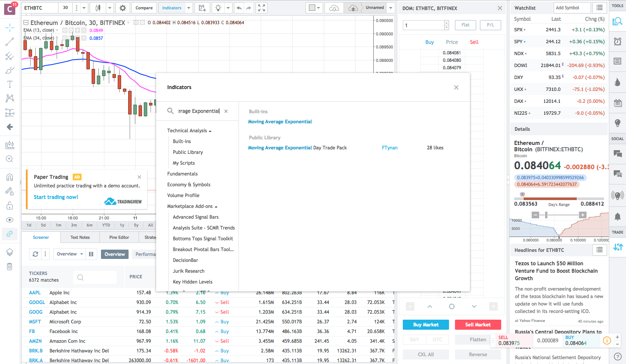Open the economic calendar icon
The image size is (626, 364).
click(617, 102)
